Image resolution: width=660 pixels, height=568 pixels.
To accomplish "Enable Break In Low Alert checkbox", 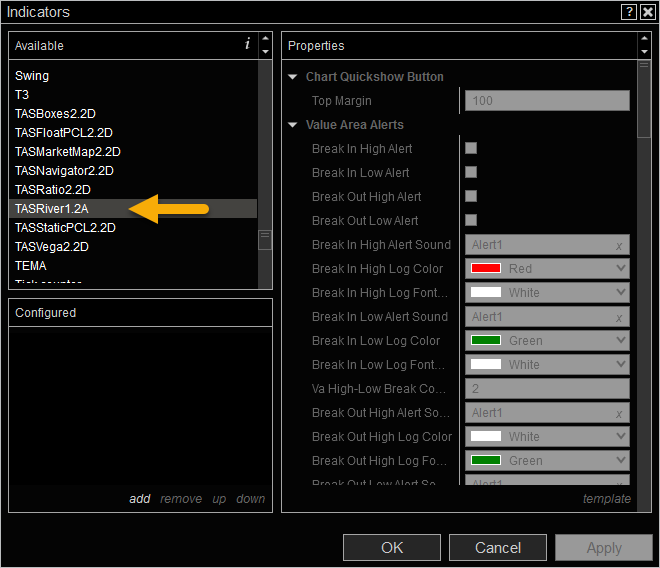I will pos(471,172).
